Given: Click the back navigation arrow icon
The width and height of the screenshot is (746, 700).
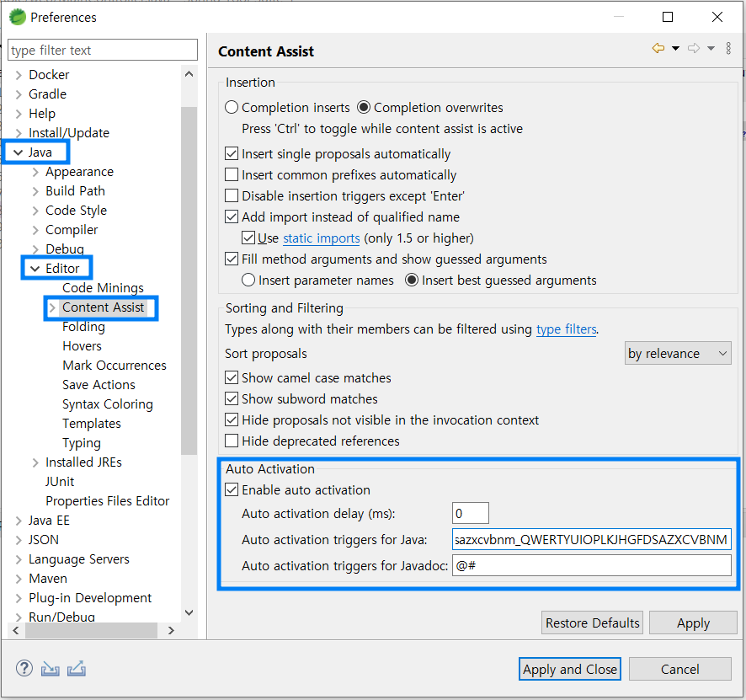Looking at the screenshot, I should 658,48.
